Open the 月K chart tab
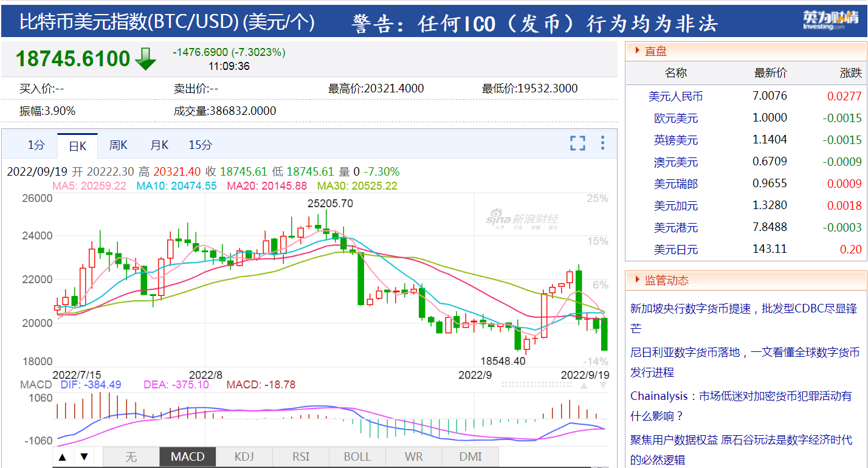The height and width of the screenshot is (468, 868). [x=160, y=145]
